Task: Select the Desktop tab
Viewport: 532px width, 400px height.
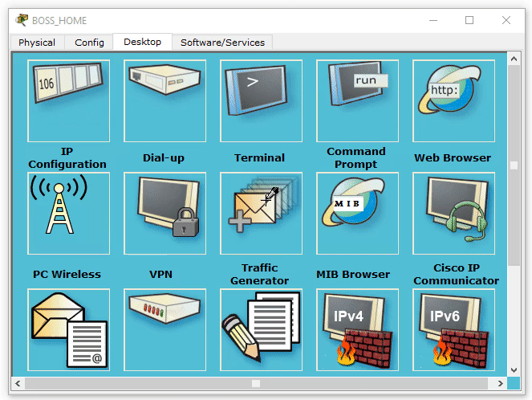Action: (143, 42)
